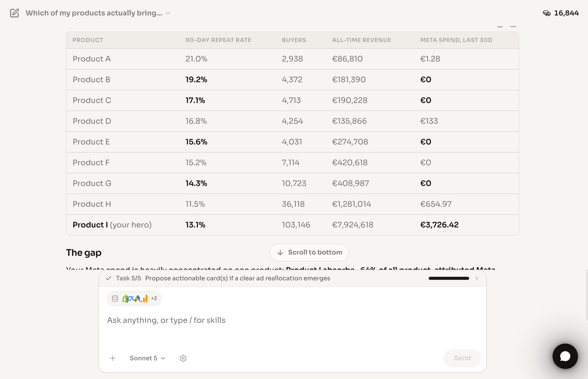Click the 21.0% repeat rate cell
This screenshot has width=588, height=379.
[x=196, y=59]
